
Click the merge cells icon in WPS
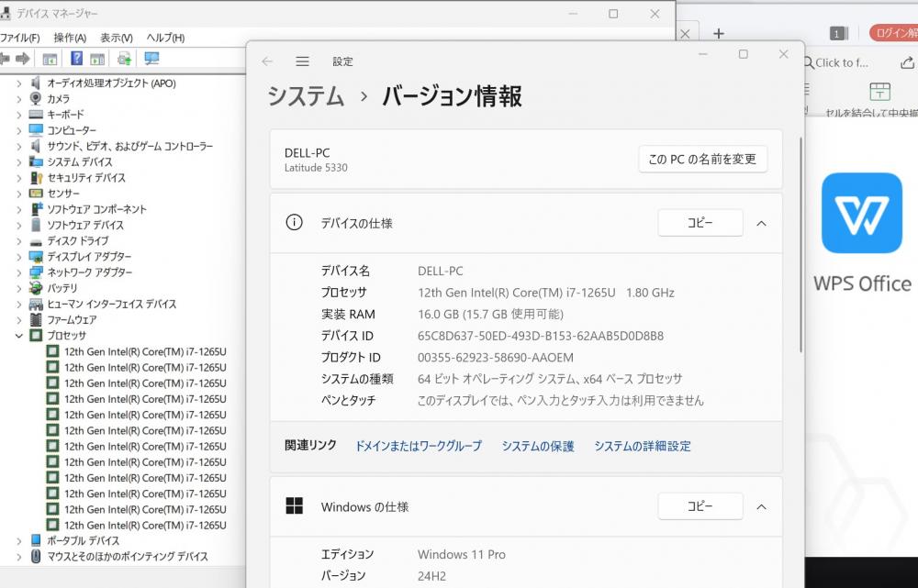tap(879, 92)
